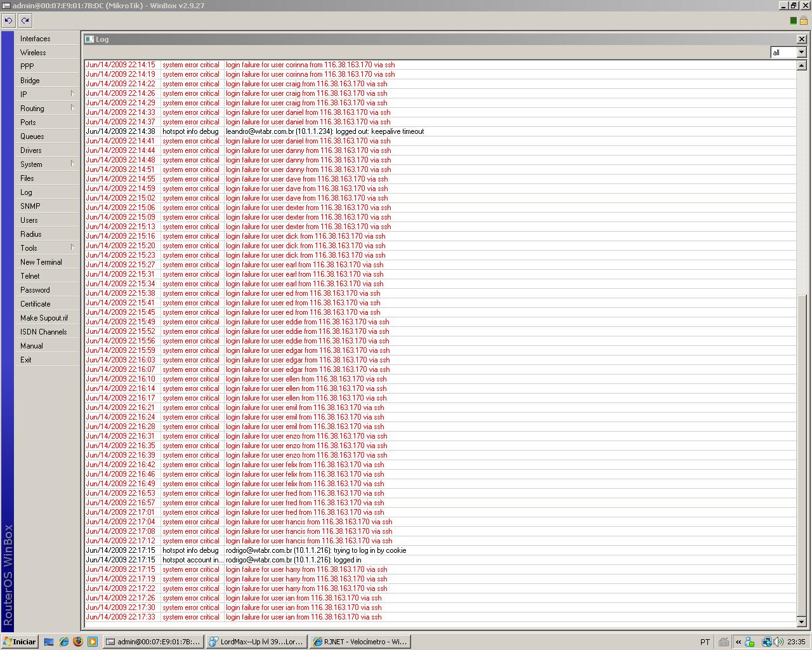Open the media player quick launch icon
This screenshot has height=650, width=812.
coord(93,642)
